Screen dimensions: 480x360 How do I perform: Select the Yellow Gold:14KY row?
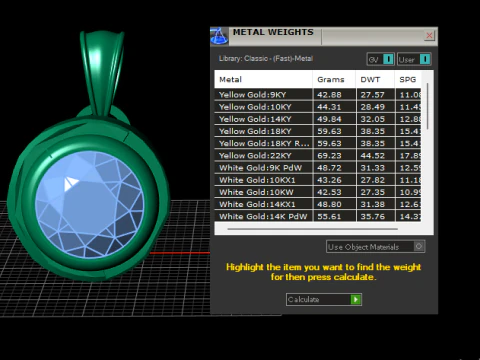318,119
